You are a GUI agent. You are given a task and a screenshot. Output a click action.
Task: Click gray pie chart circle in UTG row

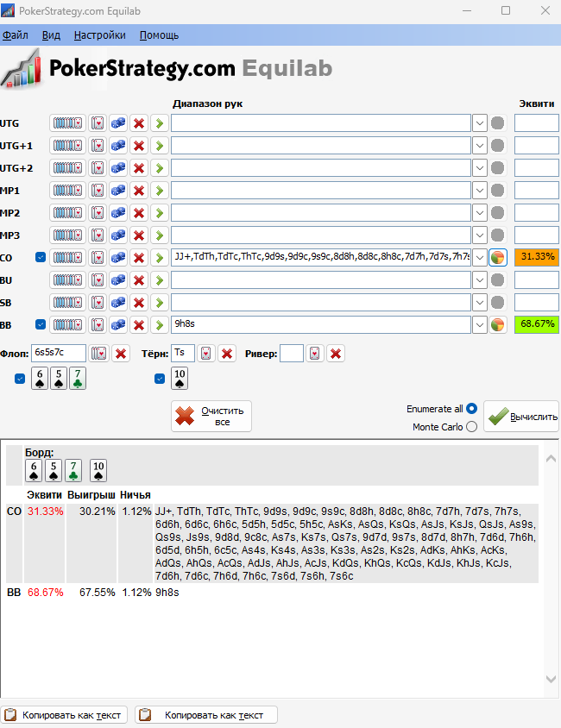click(x=497, y=123)
